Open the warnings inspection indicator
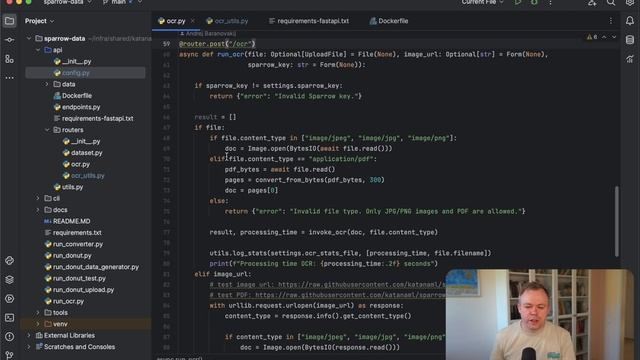Viewport: 640px width, 360px height. pyautogui.click(x=592, y=37)
